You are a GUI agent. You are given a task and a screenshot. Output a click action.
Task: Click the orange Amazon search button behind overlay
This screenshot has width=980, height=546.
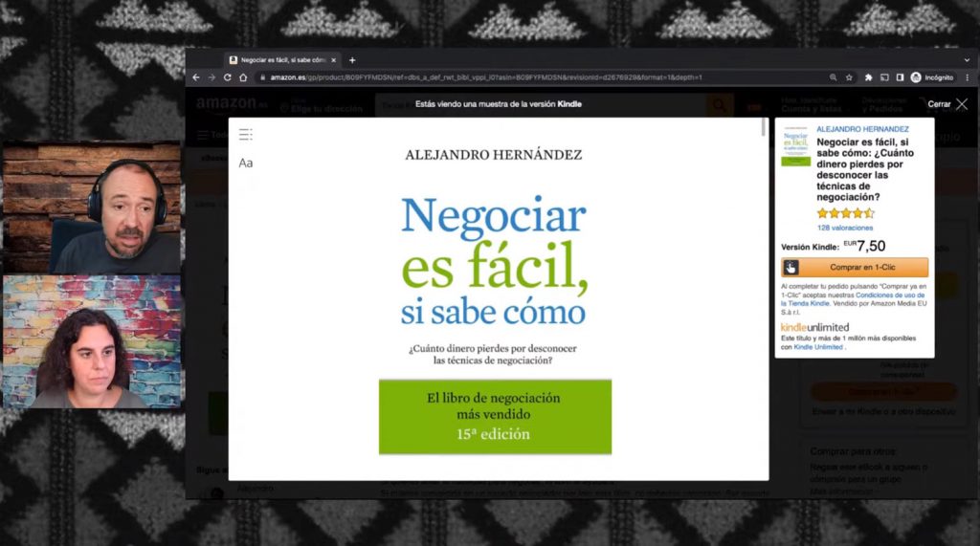720,105
